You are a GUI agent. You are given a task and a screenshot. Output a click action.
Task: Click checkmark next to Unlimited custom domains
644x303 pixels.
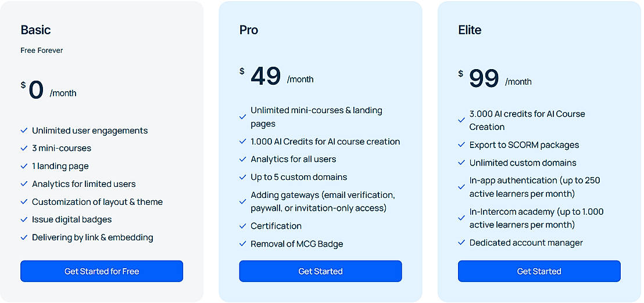click(x=461, y=163)
